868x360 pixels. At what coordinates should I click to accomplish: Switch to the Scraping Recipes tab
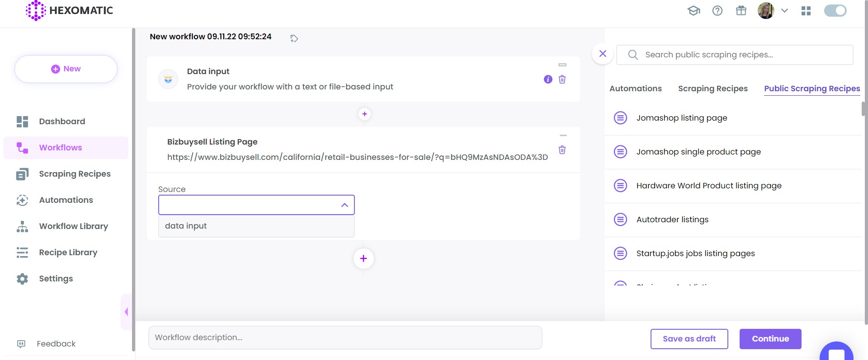click(x=712, y=89)
